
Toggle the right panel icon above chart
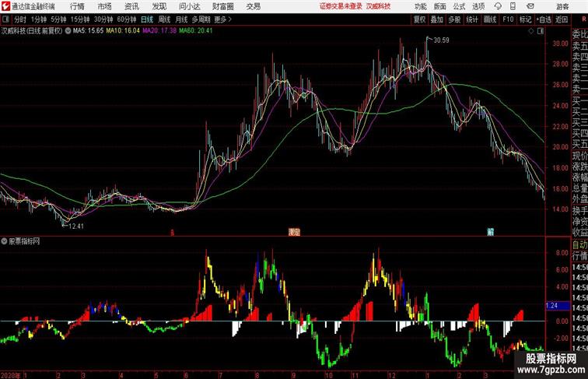coord(541,31)
